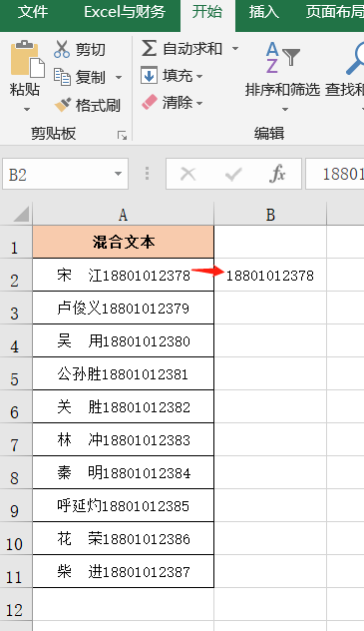The width and height of the screenshot is (364, 631).
Task: Select cell with 秦 明18801012384
Action: click(x=123, y=473)
